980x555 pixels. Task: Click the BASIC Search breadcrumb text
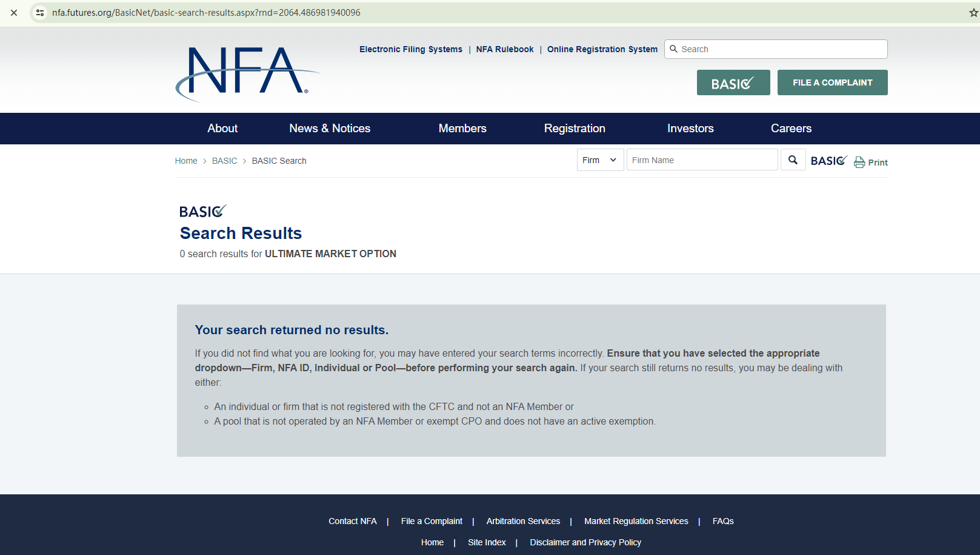279,161
